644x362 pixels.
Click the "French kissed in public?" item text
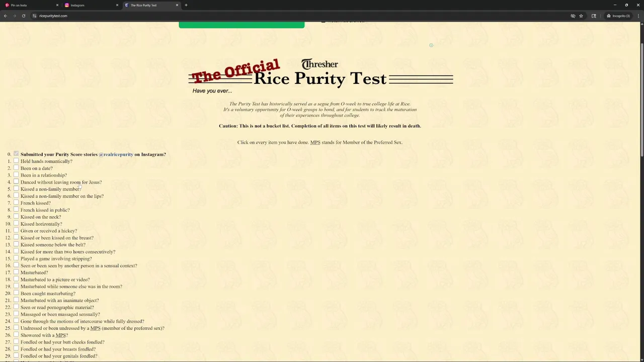pos(45,210)
